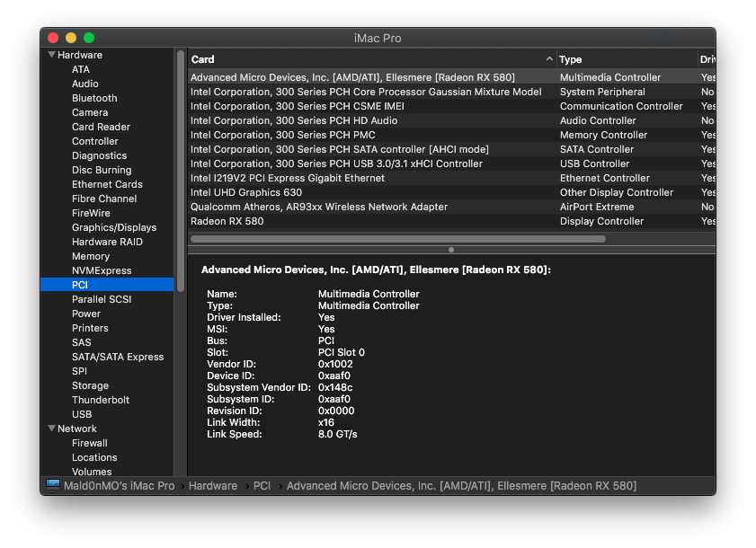Click the pane splitter handle dot
This screenshot has height=548, width=756.
(x=451, y=250)
